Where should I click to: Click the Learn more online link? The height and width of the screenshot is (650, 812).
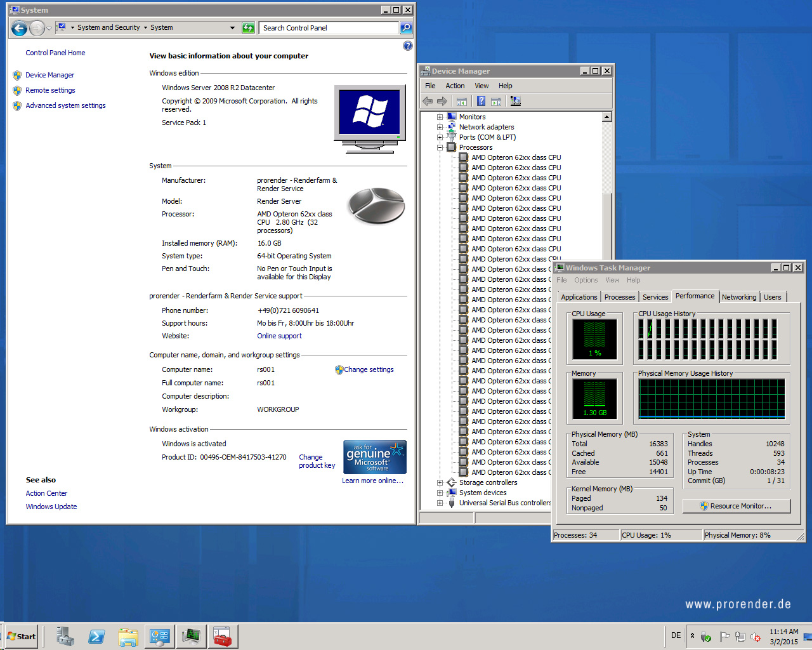(372, 481)
